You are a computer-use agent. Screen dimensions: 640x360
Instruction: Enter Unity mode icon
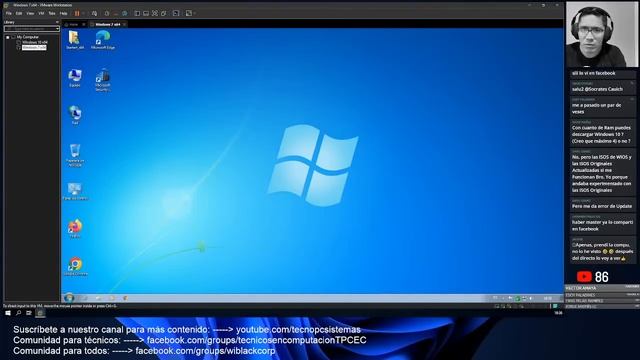click(164, 13)
